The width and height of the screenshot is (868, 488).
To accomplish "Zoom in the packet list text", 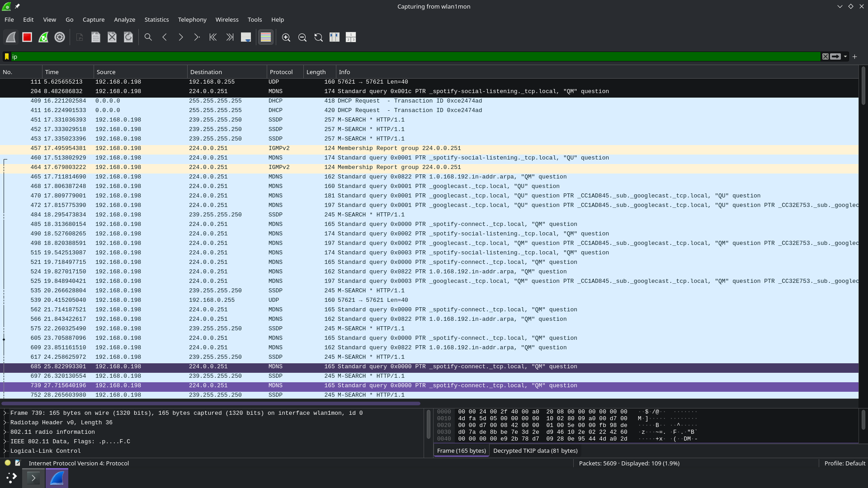I will tap(286, 38).
